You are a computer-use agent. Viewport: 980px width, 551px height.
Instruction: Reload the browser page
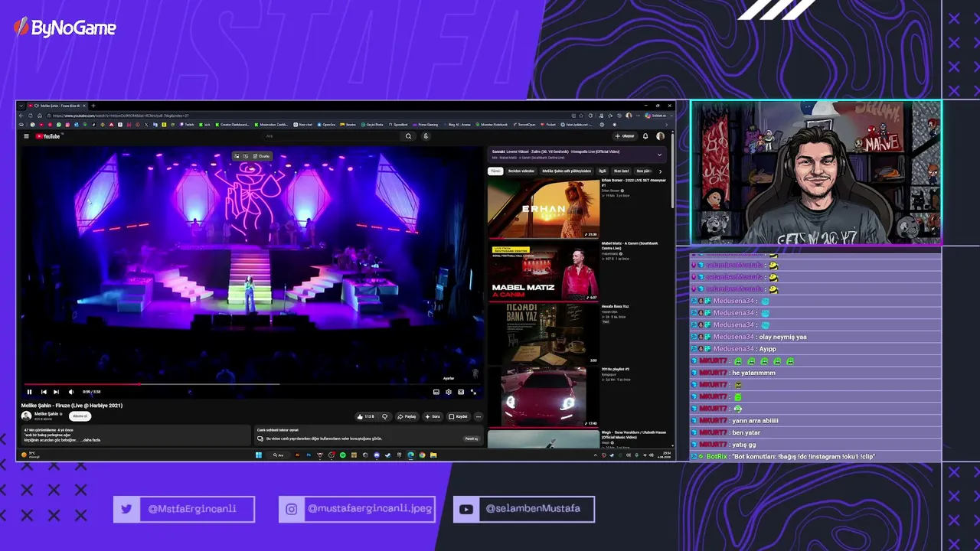click(x=31, y=116)
